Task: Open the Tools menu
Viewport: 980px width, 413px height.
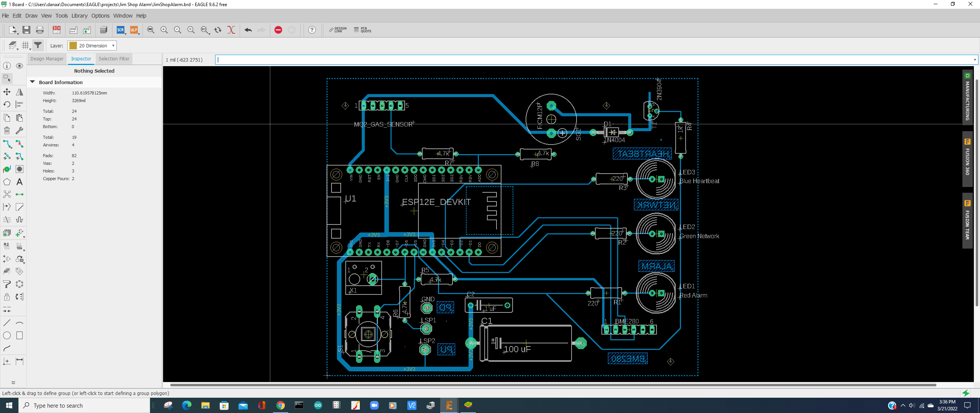Action: click(x=62, y=16)
